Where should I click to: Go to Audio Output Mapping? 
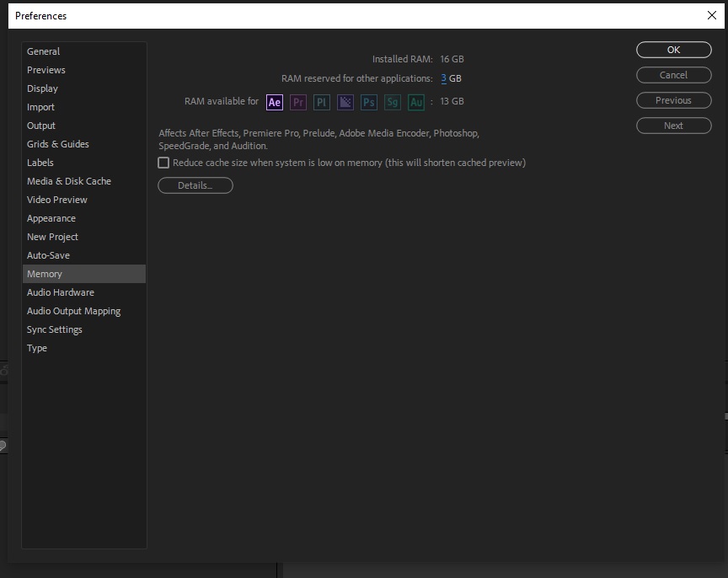point(84,311)
